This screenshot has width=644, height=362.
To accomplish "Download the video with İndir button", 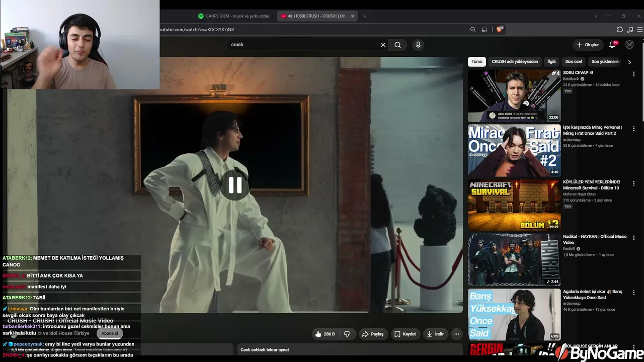I will click(435, 334).
